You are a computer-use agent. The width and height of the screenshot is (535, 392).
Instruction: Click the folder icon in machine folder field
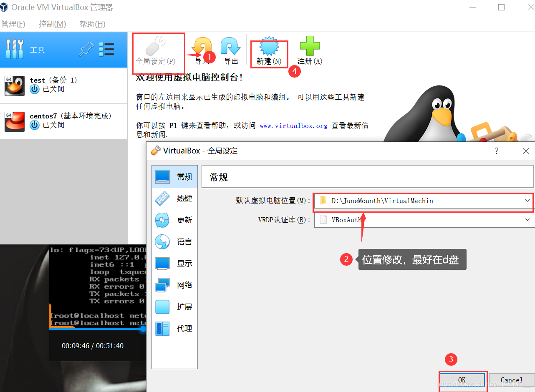click(x=323, y=201)
